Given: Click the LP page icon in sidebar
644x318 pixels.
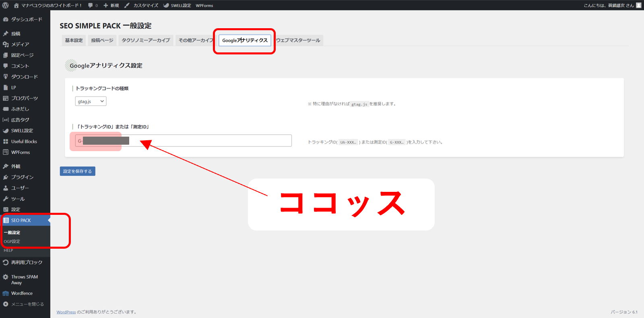Looking at the screenshot, I should pos(6,87).
